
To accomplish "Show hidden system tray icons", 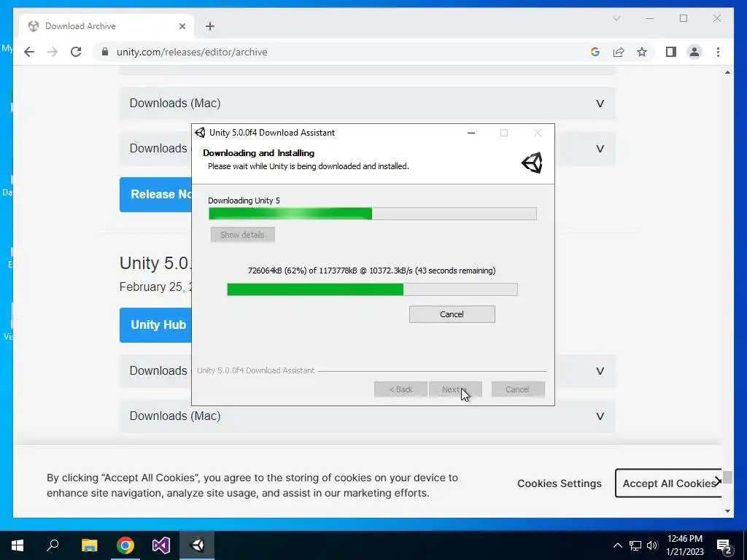I will click(x=617, y=545).
